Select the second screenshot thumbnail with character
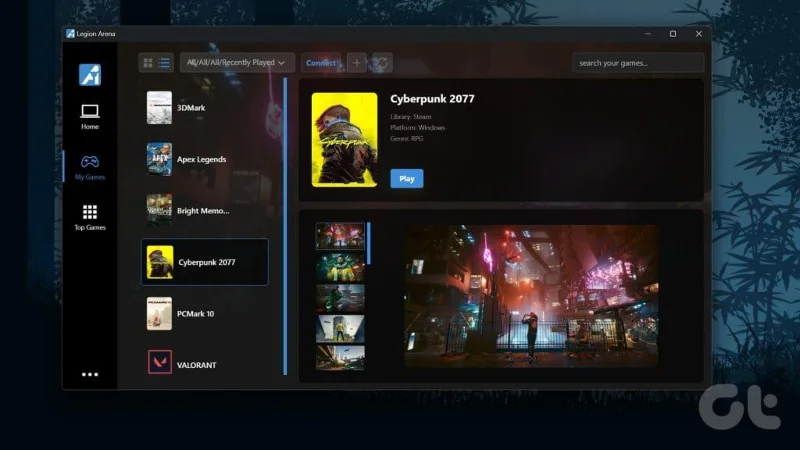Viewport: 800px width, 450px height. coord(340,267)
